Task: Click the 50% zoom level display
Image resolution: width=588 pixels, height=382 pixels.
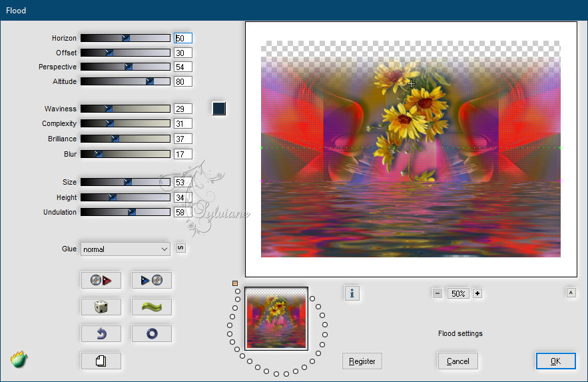Action: (458, 293)
